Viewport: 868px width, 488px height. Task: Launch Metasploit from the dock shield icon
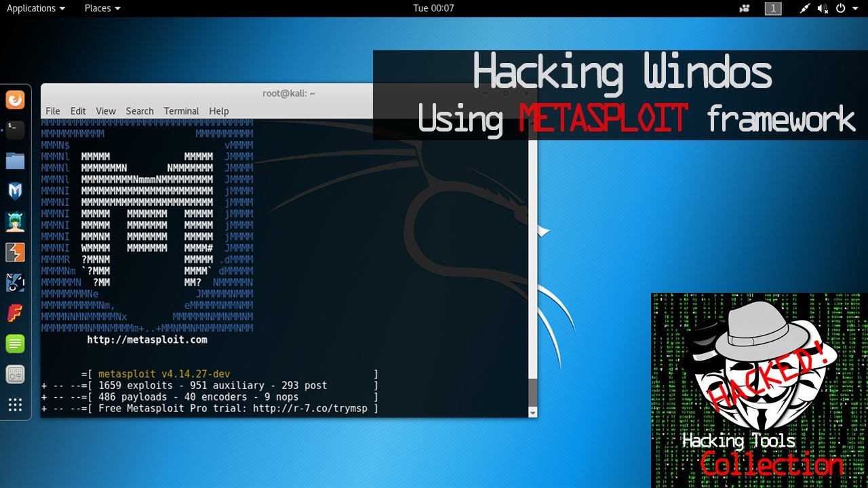[x=15, y=191]
